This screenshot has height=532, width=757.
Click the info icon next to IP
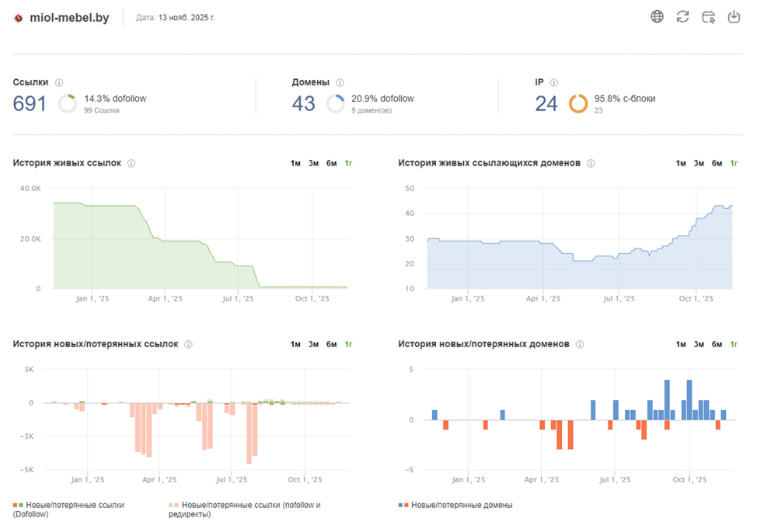point(554,82)
